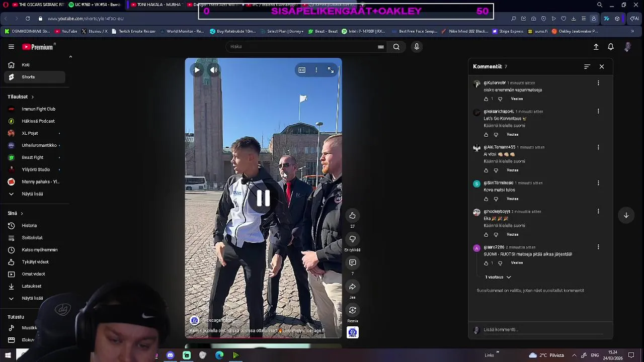Screen dimensions: 644x362
Task: Share the short with Jaa icon
Action: click(353, 287)
